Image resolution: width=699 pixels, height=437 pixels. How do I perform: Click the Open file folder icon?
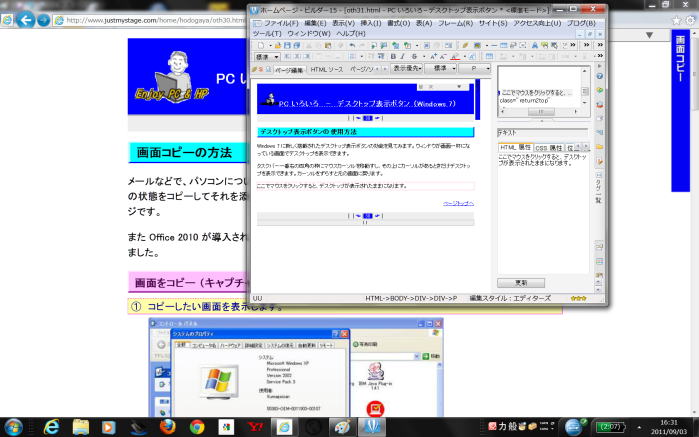pos(277,45)
